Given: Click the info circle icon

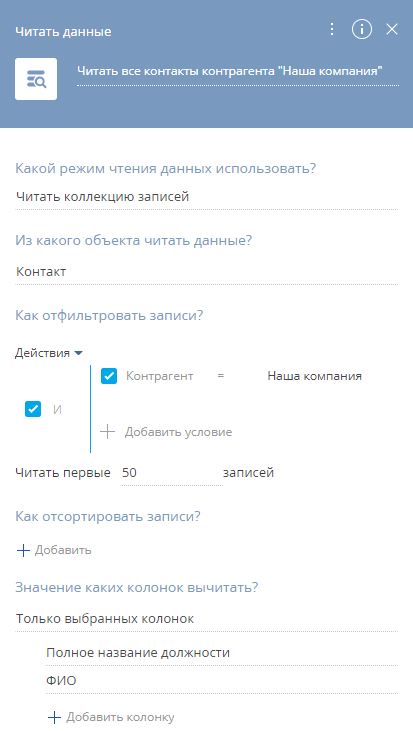Looking at the screenshot, I should click(x=362, y=29).
